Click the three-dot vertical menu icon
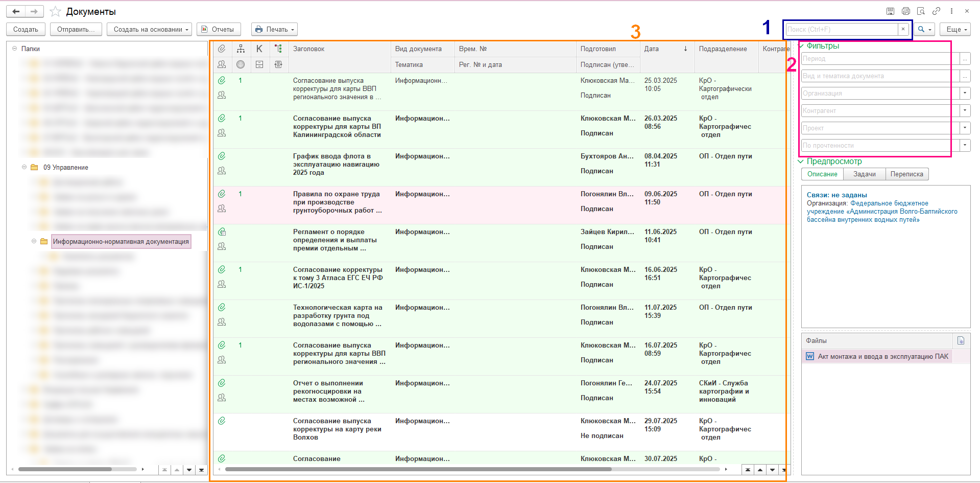 951,11
